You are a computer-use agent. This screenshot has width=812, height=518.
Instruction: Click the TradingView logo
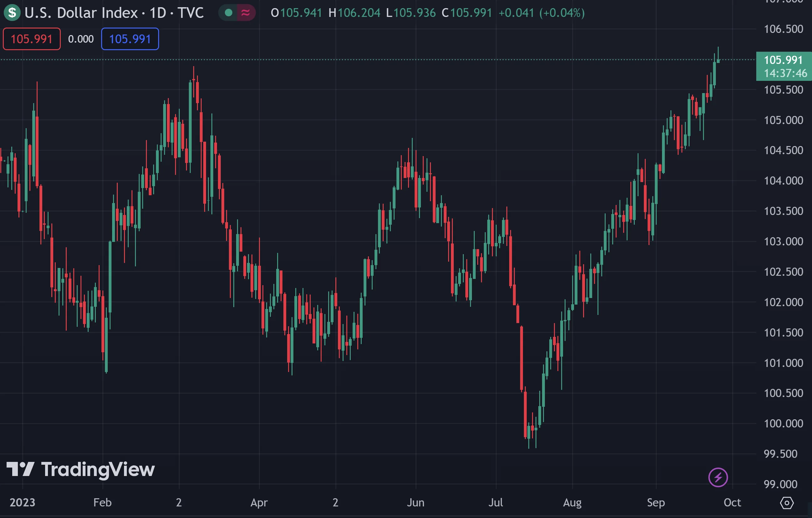80,469
